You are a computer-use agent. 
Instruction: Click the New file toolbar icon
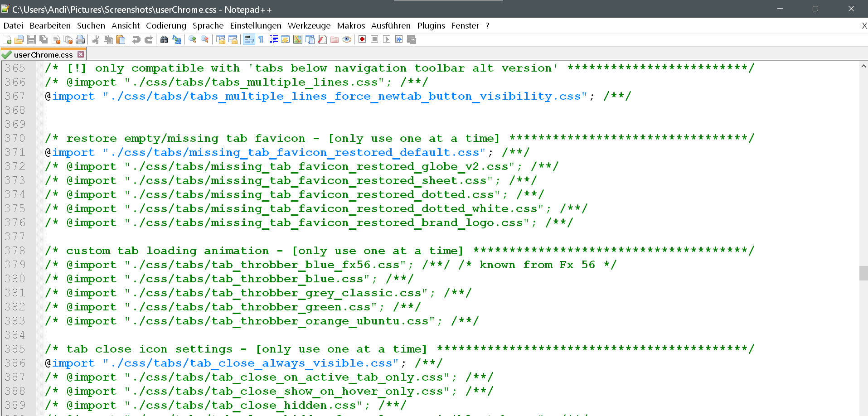pos(7,40)
